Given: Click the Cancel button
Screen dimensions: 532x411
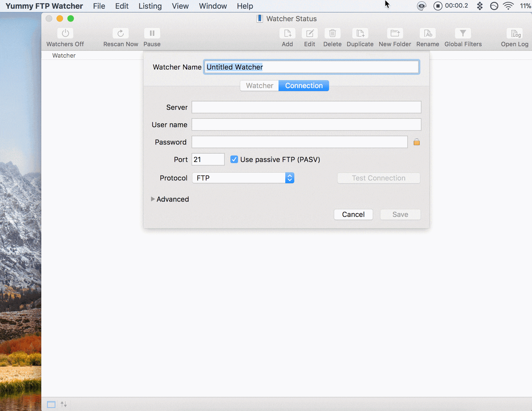Looking at the screenshot, I should (x=353, y=214).
